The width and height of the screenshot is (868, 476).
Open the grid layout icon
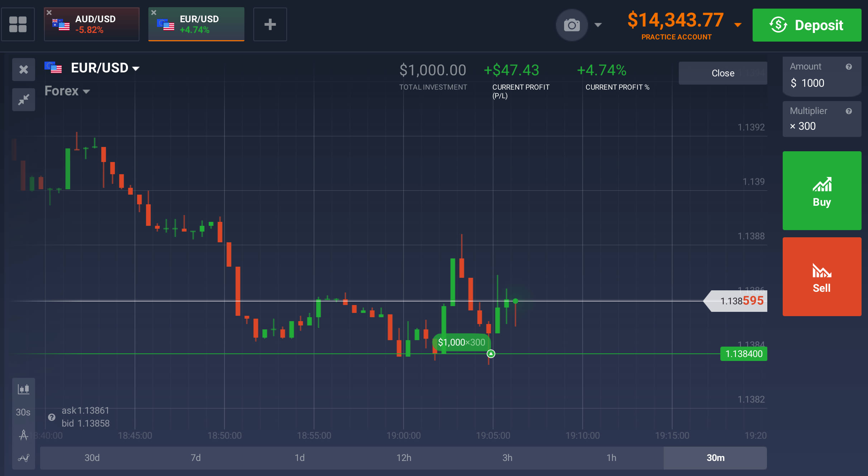coord(18,24)
